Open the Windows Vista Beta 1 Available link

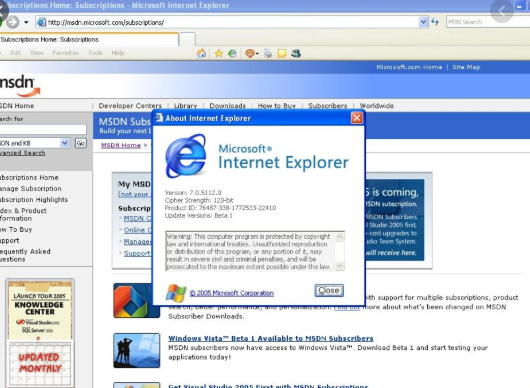tap(271, 338)
